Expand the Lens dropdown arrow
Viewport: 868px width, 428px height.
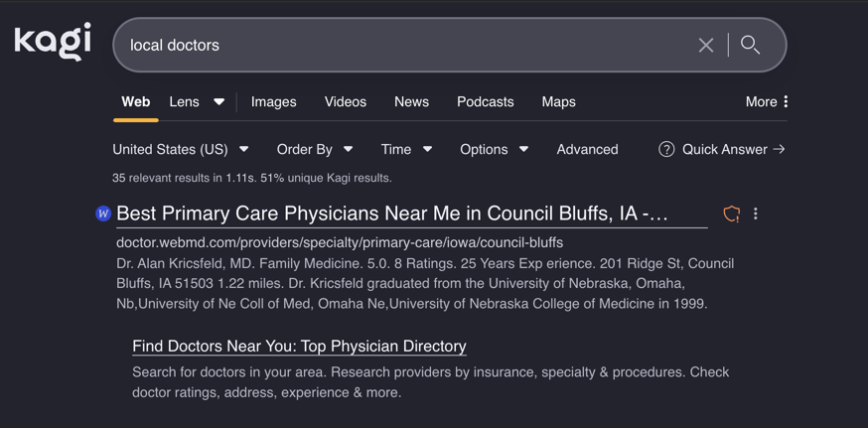[218, 101]
